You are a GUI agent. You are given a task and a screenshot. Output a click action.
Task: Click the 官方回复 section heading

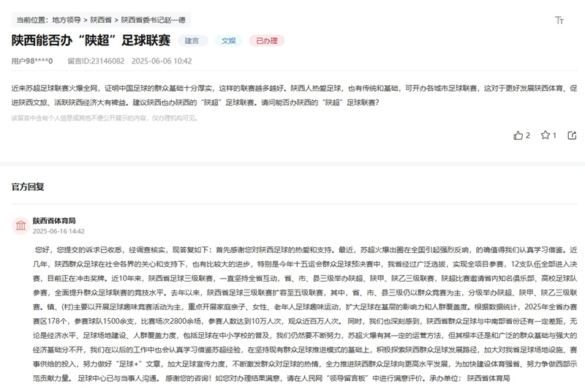[28, 187]
